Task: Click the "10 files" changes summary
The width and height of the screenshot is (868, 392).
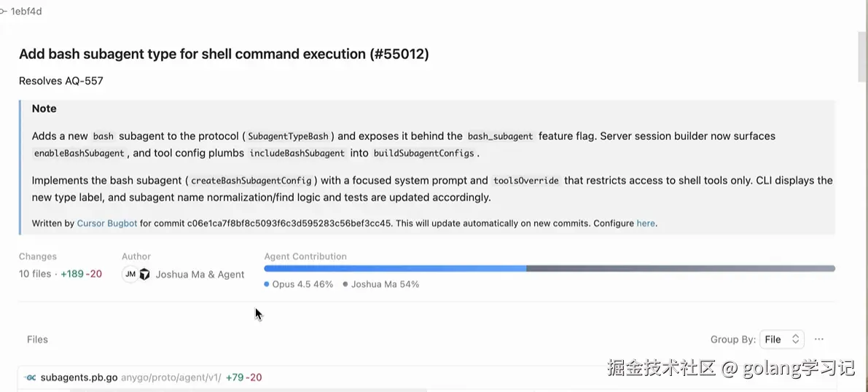Action: point(35,274)
